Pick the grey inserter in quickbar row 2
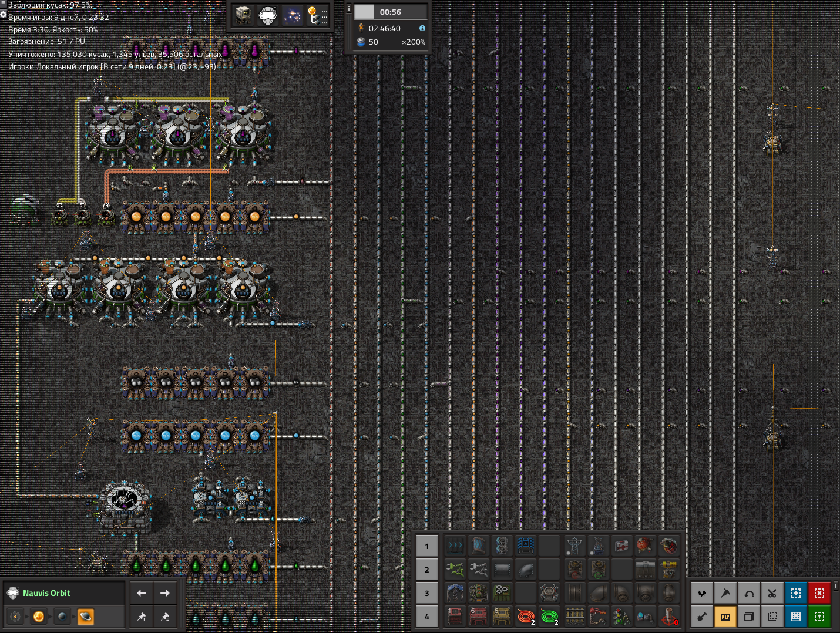840x633 pixels. [x=478, y=570]
